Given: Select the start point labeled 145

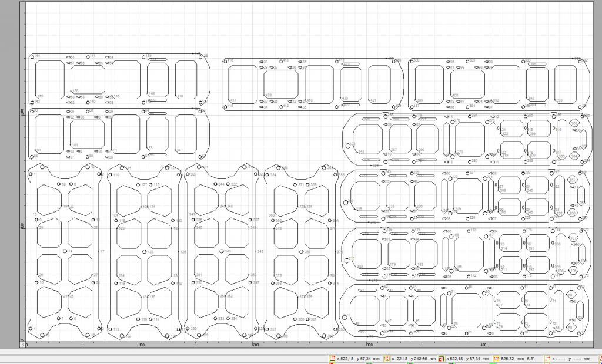Looking at the screenshot, I should click(36, 96).
